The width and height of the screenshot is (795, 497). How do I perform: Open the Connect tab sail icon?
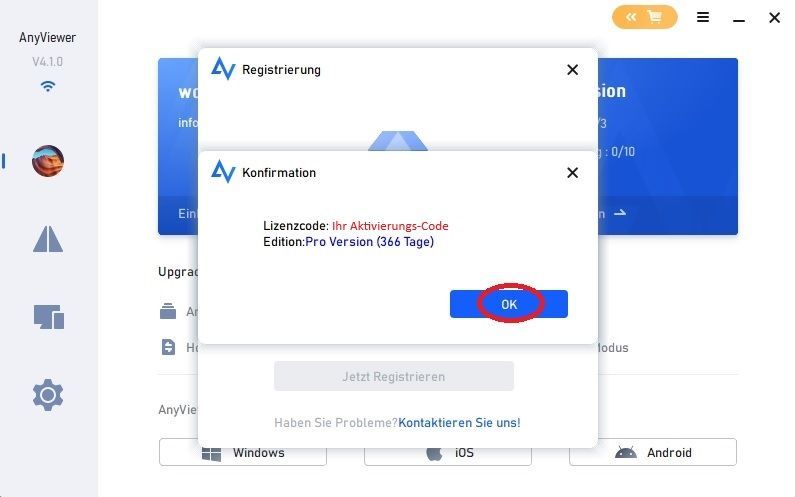[x=48, y=239]
